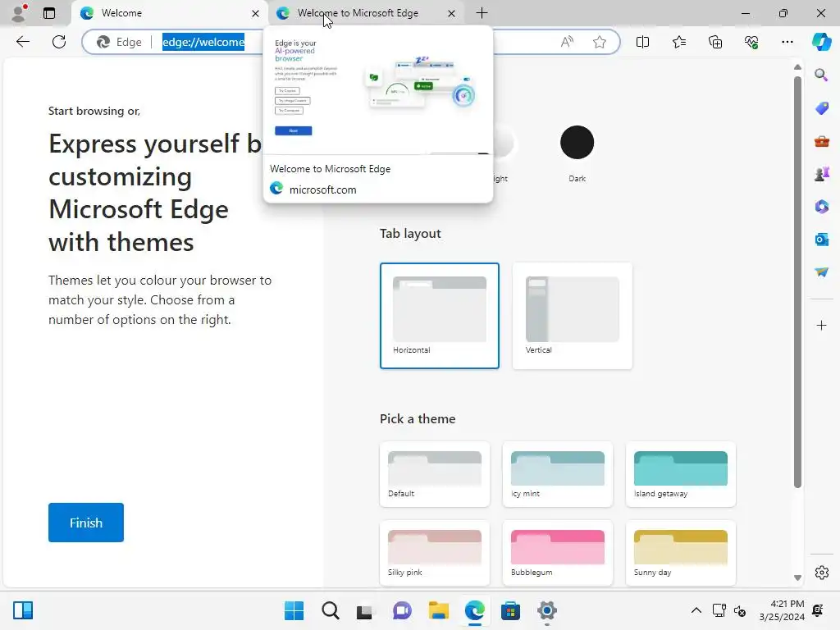This screenshot has height=630, width=840.
Task: Open the tab actions menu icon
Action: (49, 13)
